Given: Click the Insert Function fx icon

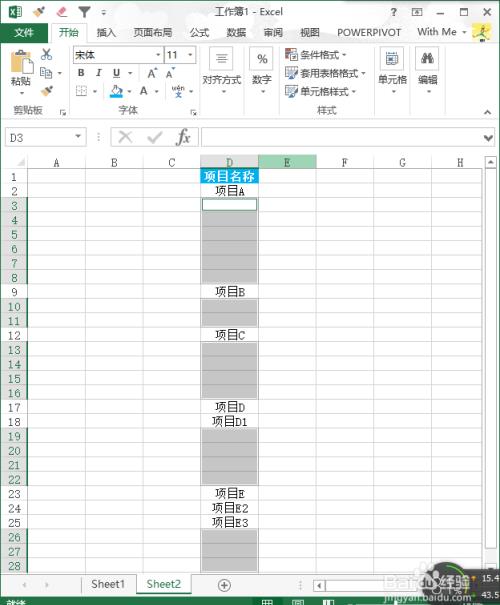Looking at the screenshot, I should (x=183, y=137).
